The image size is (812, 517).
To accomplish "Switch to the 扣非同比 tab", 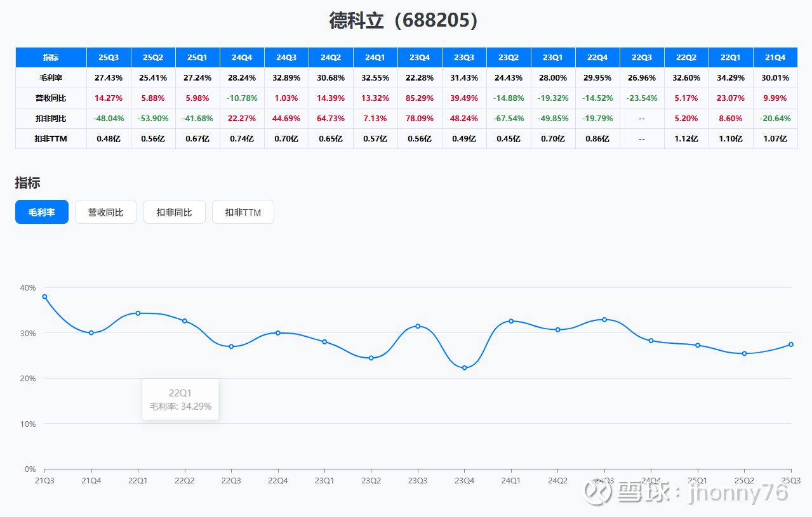I will point(175,212).
